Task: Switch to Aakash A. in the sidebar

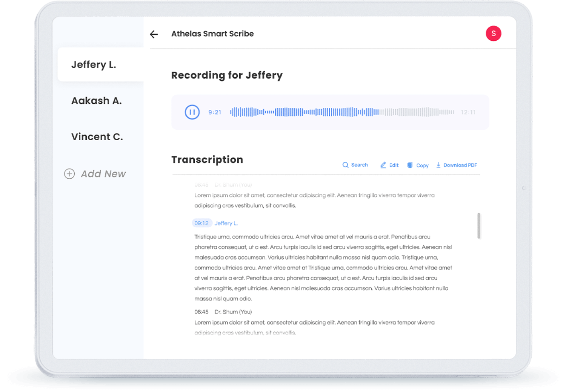Action: coord(96,101)
